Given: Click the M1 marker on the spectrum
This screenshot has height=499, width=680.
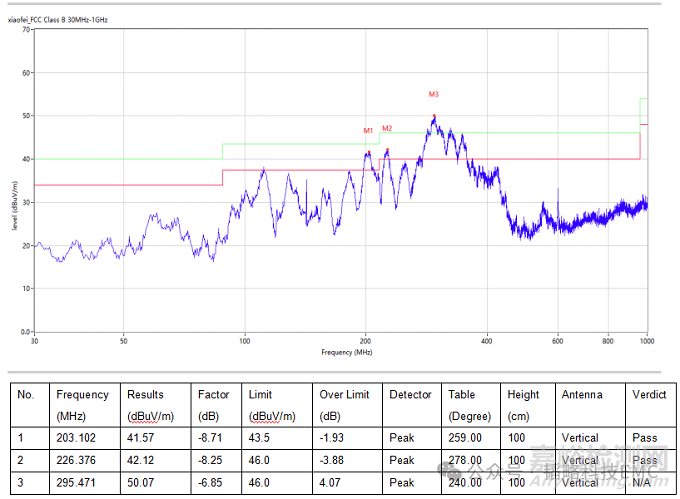Looking at the screenshot, I should [x=368, y=131].
